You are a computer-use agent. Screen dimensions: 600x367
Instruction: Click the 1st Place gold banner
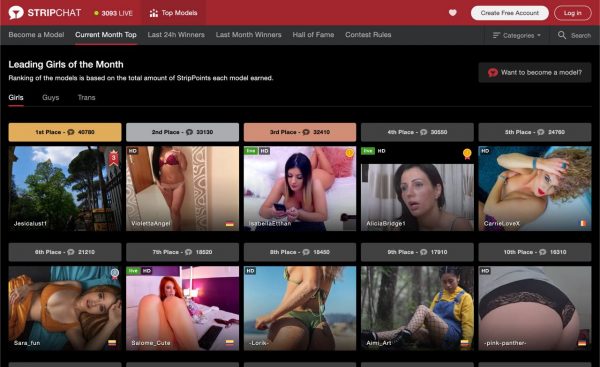point(65,132)
